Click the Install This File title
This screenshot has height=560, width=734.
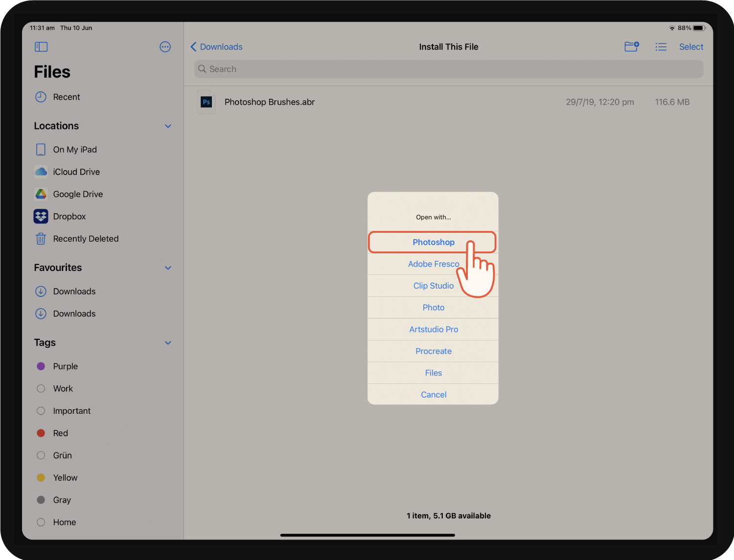[449, 47]
